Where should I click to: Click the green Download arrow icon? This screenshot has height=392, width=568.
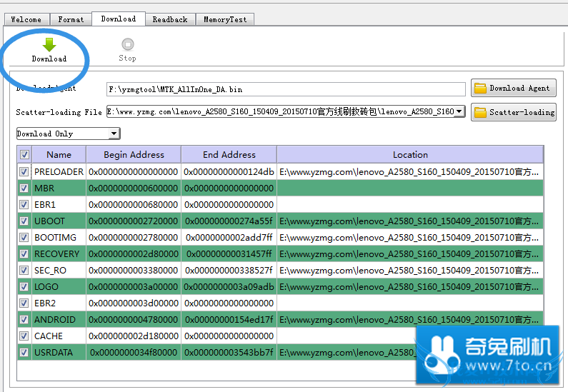pos(49,45)
